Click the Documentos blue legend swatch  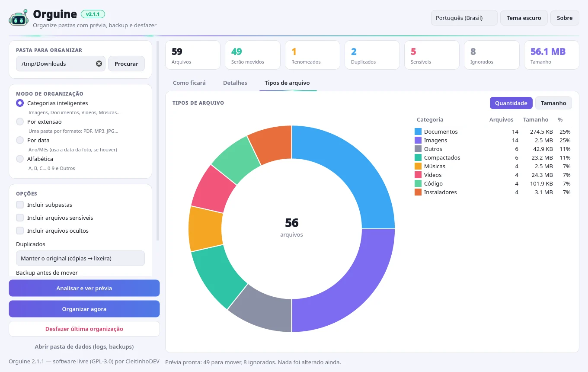click(x=418, y=131)
